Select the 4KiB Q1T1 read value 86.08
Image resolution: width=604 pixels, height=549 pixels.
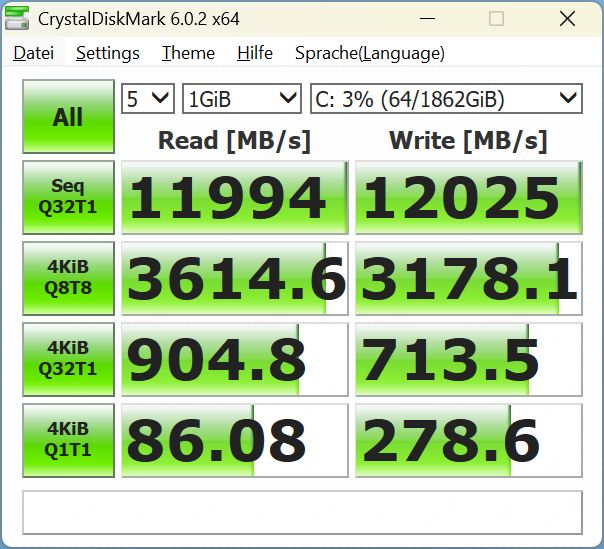coord(234,440)
